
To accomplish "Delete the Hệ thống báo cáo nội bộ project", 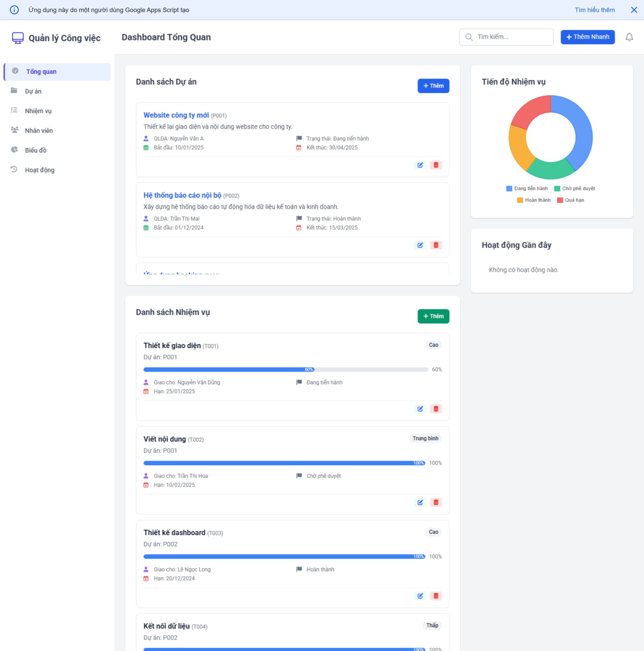I will (436, 245).
